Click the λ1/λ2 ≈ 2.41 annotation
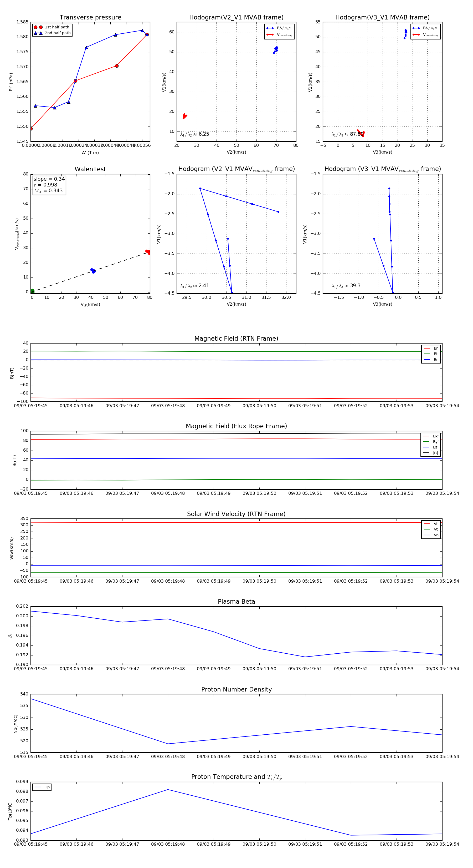The height and width of the screenshot is (868, 473). [x=194, y=286]
